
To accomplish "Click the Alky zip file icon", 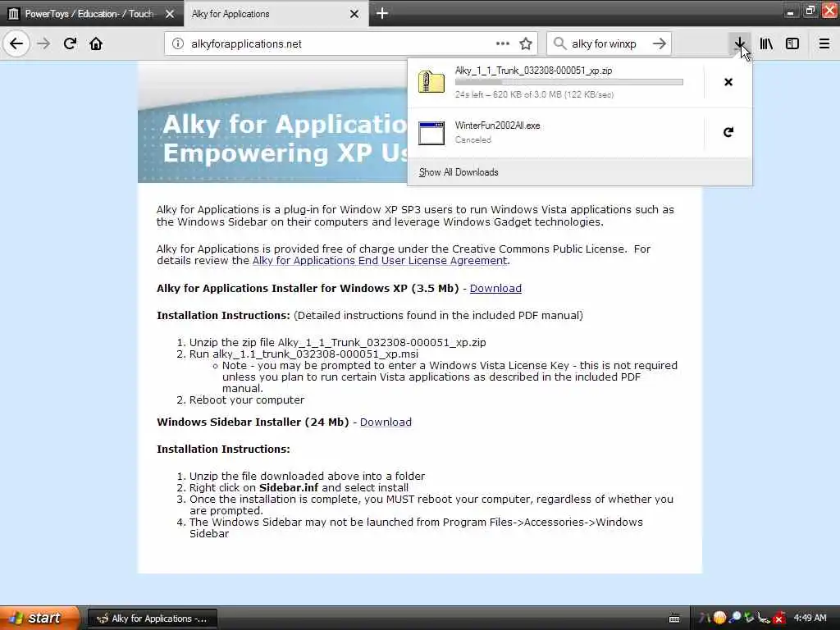I will pyautogui.click(x=431, y=82).
